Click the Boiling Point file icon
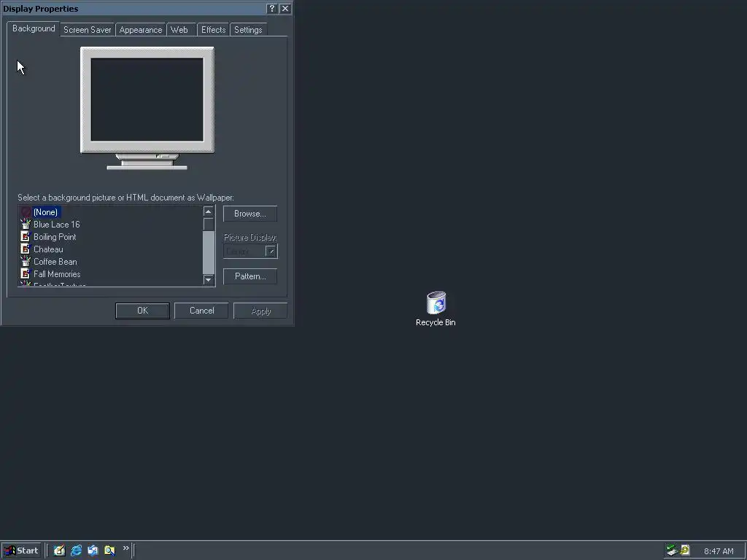747x560 pixels. pos(26,237)
